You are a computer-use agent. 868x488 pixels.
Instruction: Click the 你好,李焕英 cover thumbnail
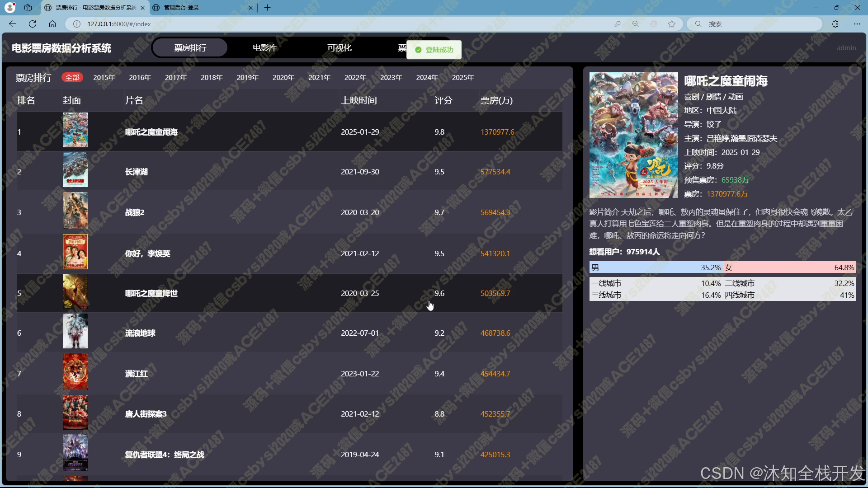click(x=75, y=252)
